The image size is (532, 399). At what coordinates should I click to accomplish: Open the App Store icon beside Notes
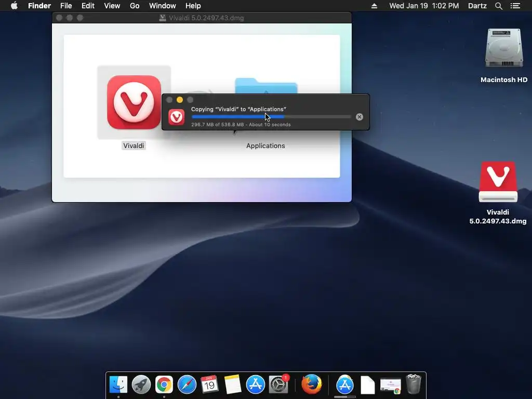coord(255,384)
